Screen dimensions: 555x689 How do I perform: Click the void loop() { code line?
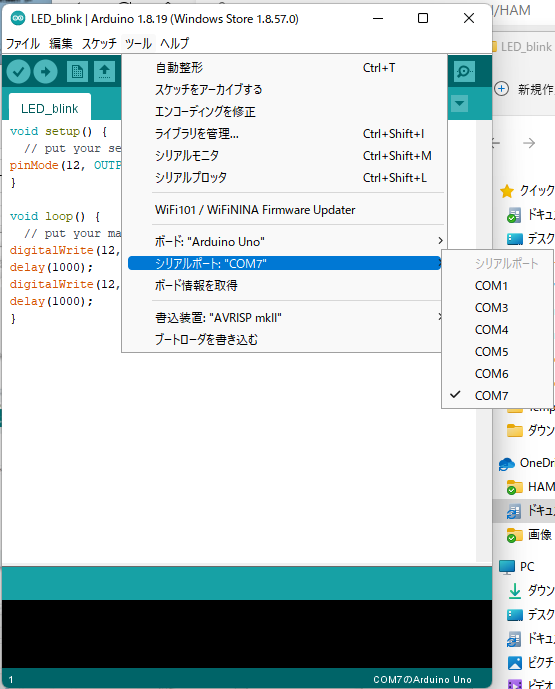[55, 216]
